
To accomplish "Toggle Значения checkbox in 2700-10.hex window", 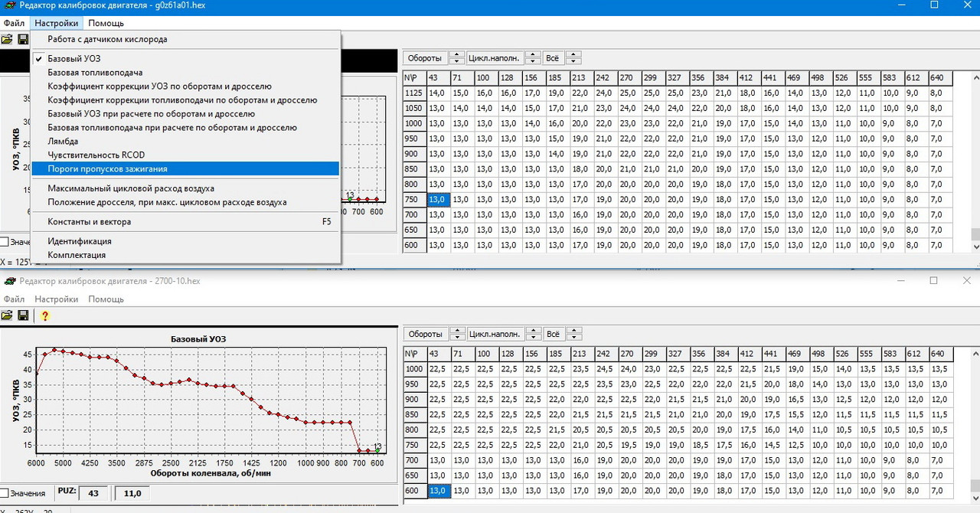I will (5, 494).
